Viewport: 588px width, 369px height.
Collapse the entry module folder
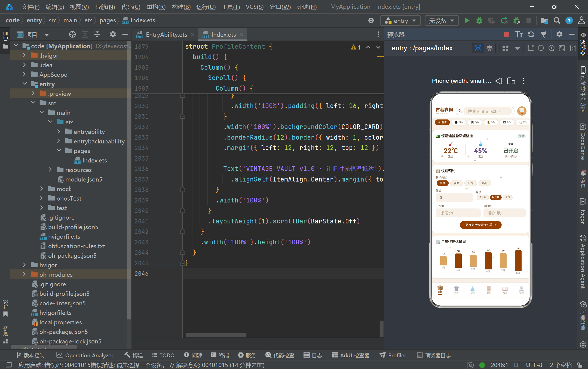[x=24, y=84]
